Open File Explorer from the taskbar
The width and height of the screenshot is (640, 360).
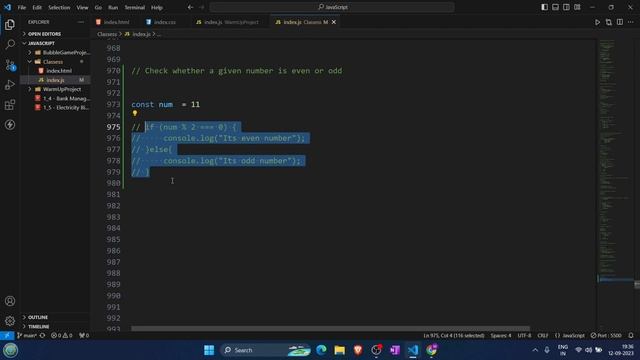(x=340, y=350)
